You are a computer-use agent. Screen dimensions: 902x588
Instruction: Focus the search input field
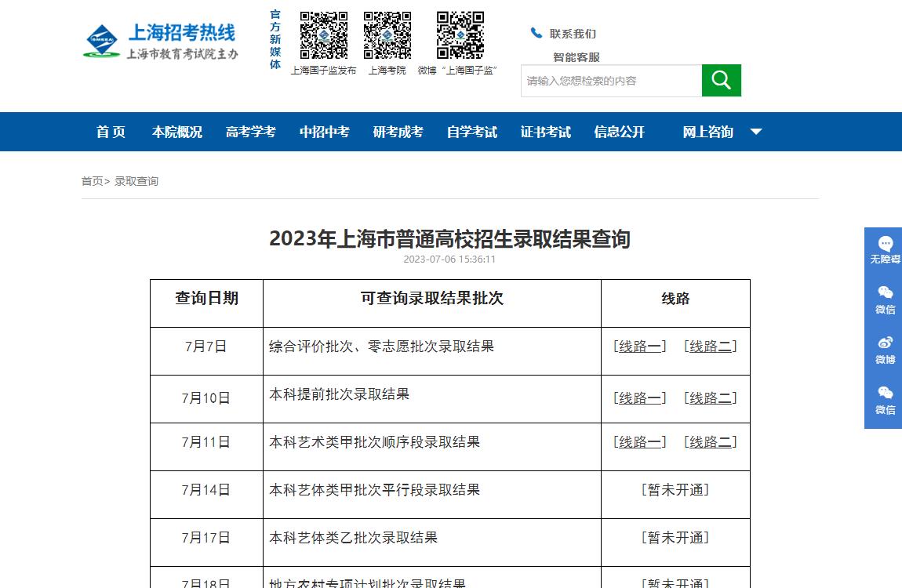(612, 81)
